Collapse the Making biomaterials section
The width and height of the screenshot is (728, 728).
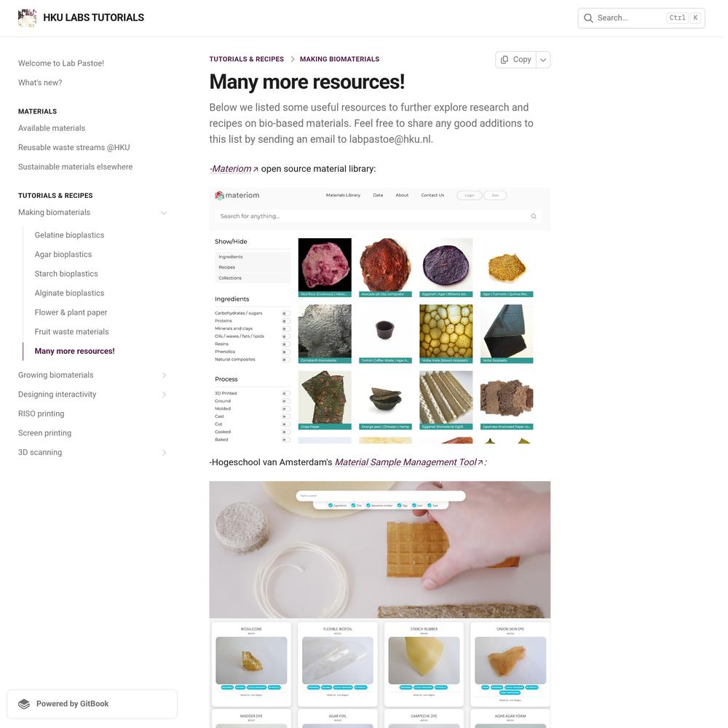(164, 213)
